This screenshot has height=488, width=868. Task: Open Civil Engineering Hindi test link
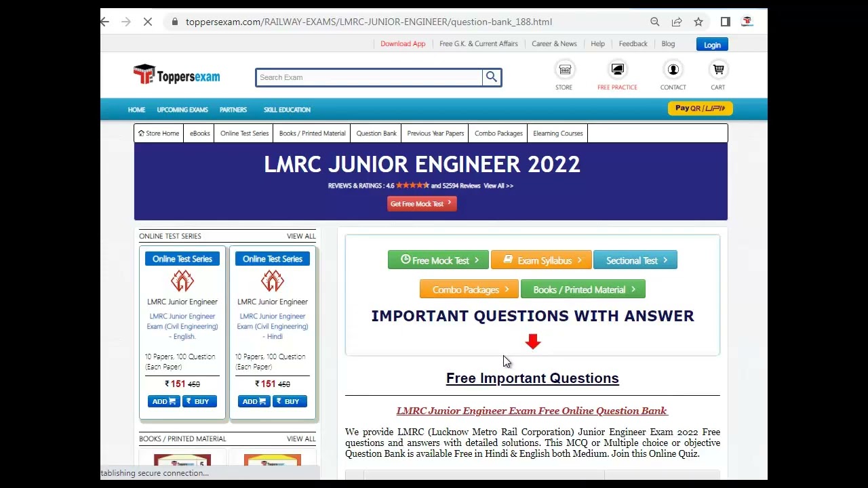tap(273, 326)
